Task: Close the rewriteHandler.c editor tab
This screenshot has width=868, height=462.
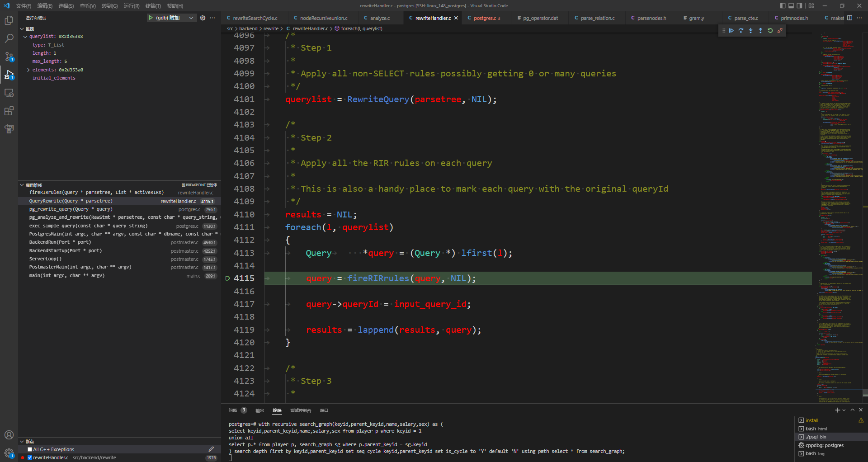Action: tap(456, 18)
